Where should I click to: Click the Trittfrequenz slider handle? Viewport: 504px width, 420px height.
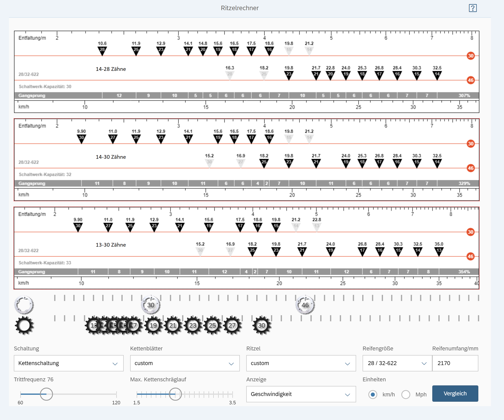[x=46, y=394]
